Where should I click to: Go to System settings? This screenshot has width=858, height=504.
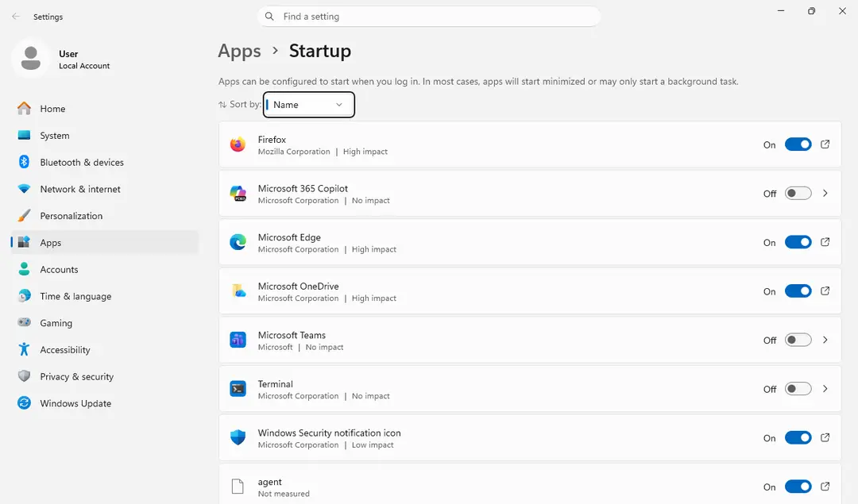tap(104, 135)
